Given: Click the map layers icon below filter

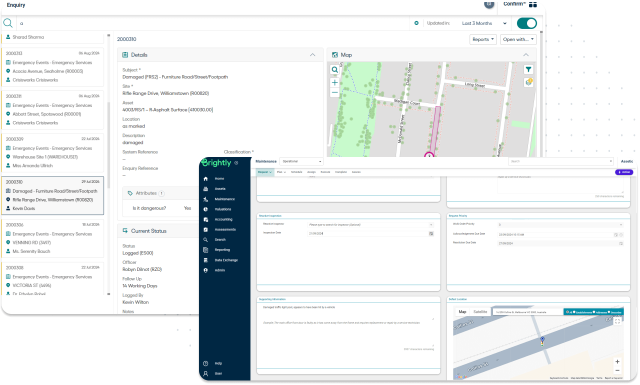Looking at the screenshot, I should [529, 82].
